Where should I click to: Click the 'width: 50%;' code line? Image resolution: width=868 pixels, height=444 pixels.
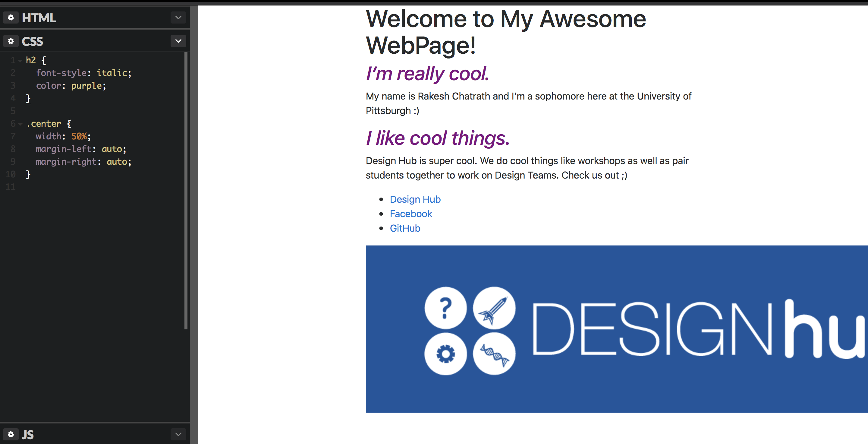click(63, 136)
